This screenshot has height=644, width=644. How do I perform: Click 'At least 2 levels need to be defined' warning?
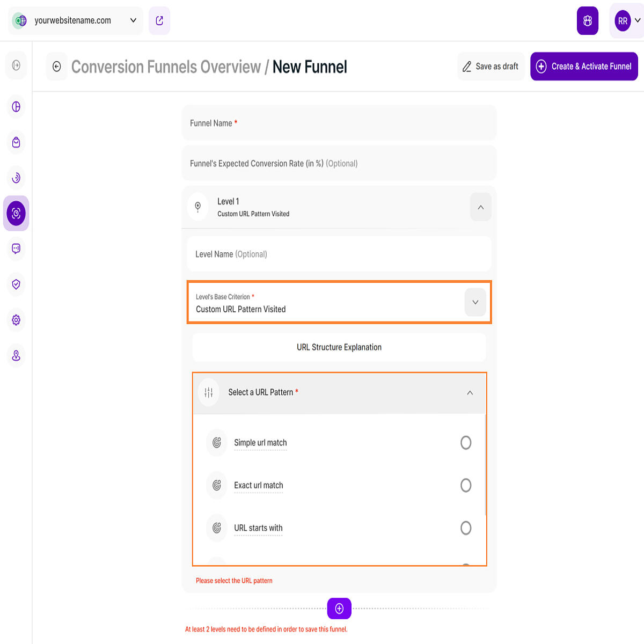pos(266,630)
